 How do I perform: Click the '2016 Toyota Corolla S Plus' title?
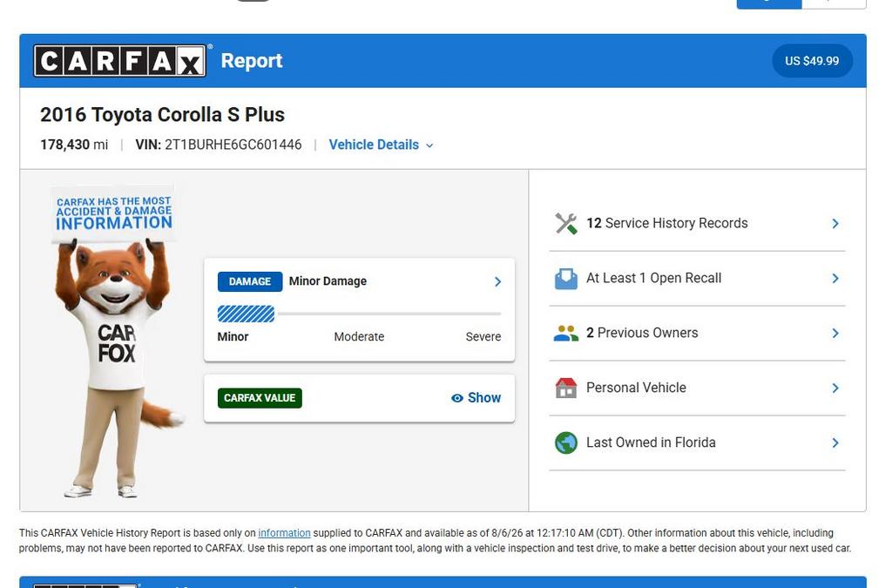point(162,115)
